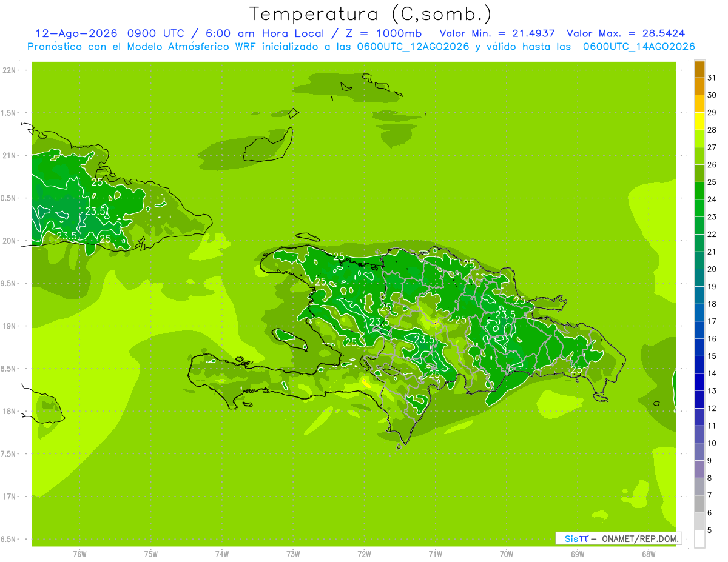Click the "20" colour scale label
The image size is (728, 562).
[712, 269]
